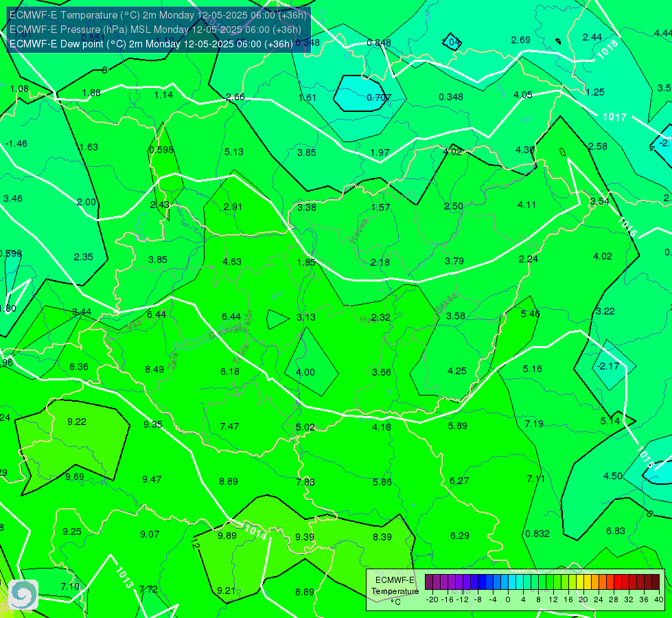Click the dew point value 4.00
672x618 pixels.
point(305,372)
